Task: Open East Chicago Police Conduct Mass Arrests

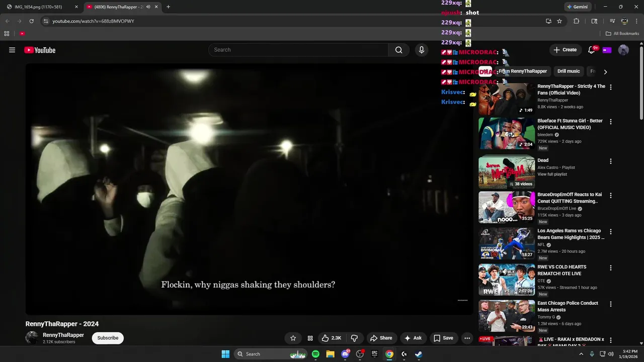Action: pyautogui.click(x=568, y=306)
